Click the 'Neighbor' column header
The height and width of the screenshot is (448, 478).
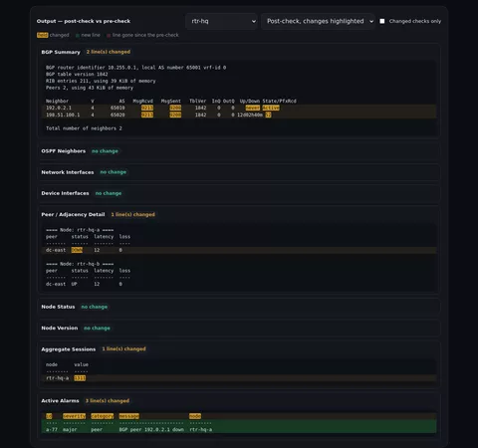coord(57,102)
